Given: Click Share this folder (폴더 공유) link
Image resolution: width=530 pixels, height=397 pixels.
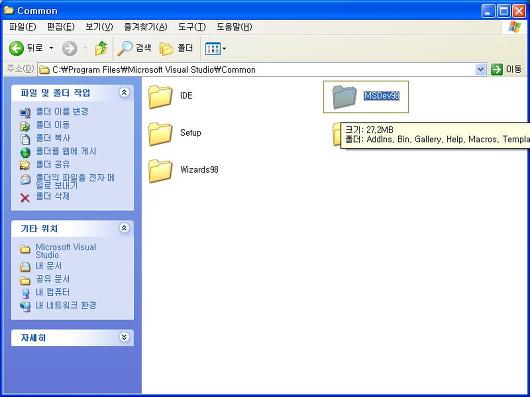Looking at the screenshot, I should click(x=53, y=164).
